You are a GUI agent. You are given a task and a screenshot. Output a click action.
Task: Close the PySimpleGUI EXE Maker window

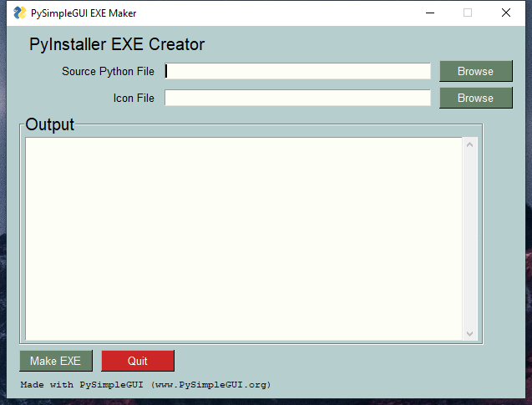click(x=506, y=13)
